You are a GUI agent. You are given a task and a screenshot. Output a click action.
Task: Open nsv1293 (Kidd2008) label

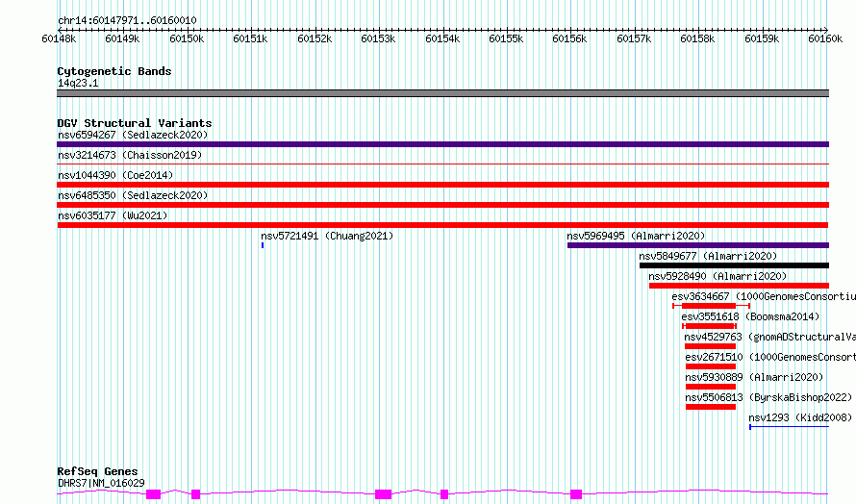pyautogui.click(x=800, y=417)
